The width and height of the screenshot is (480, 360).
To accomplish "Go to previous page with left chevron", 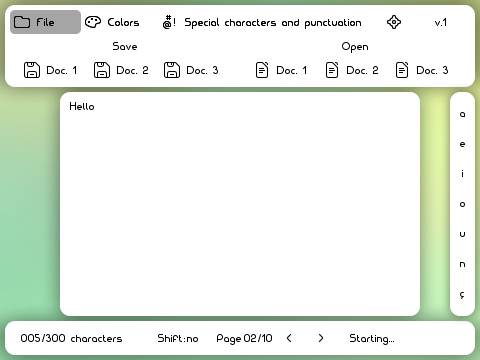I will tap(289, 338).
